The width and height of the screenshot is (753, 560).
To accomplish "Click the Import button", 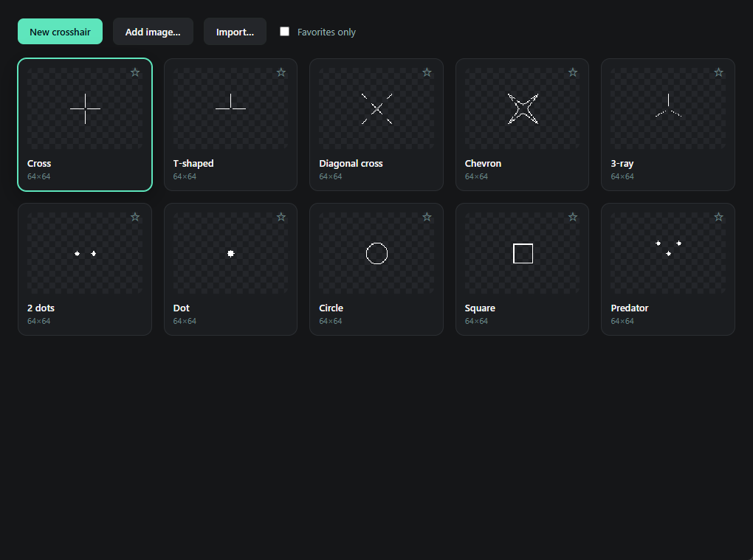I will click(x=235, y=32).
